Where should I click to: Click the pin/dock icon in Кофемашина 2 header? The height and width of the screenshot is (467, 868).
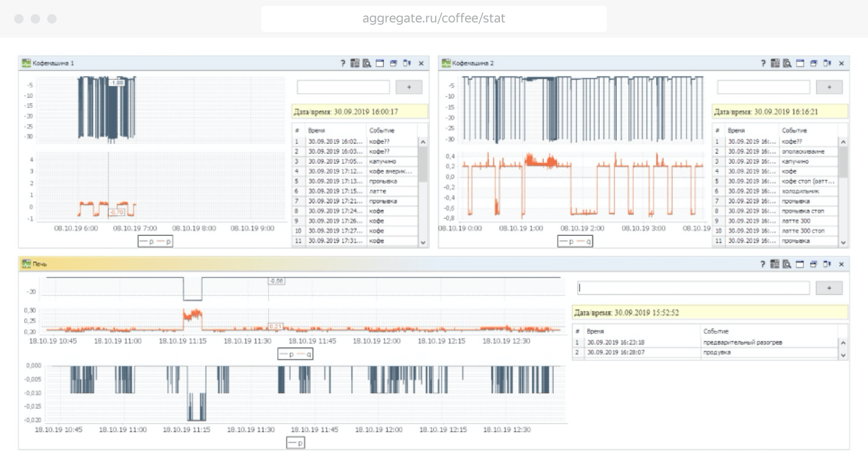(x=827, y=63)
